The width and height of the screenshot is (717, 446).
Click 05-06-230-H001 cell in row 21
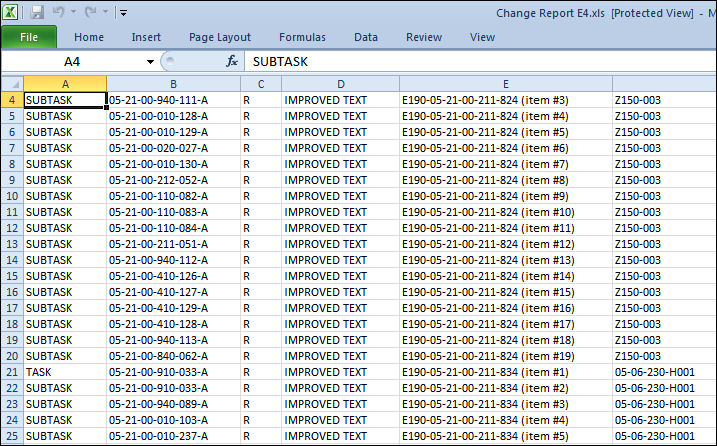coord(664,372)
